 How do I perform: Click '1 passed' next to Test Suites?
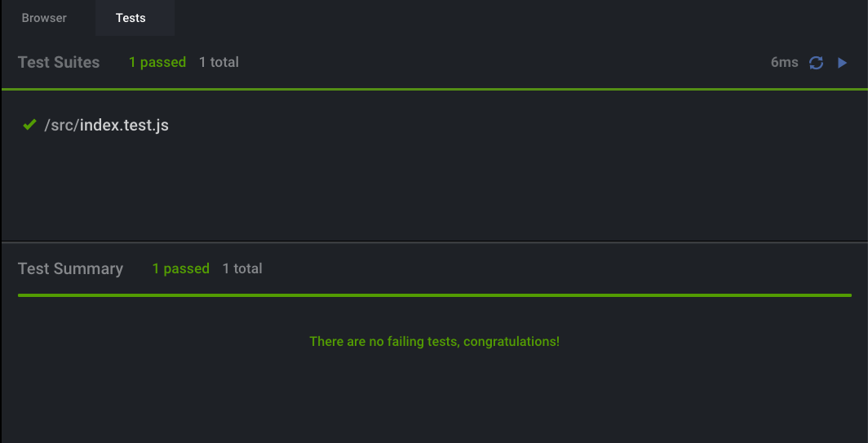(x=157, y=62)
